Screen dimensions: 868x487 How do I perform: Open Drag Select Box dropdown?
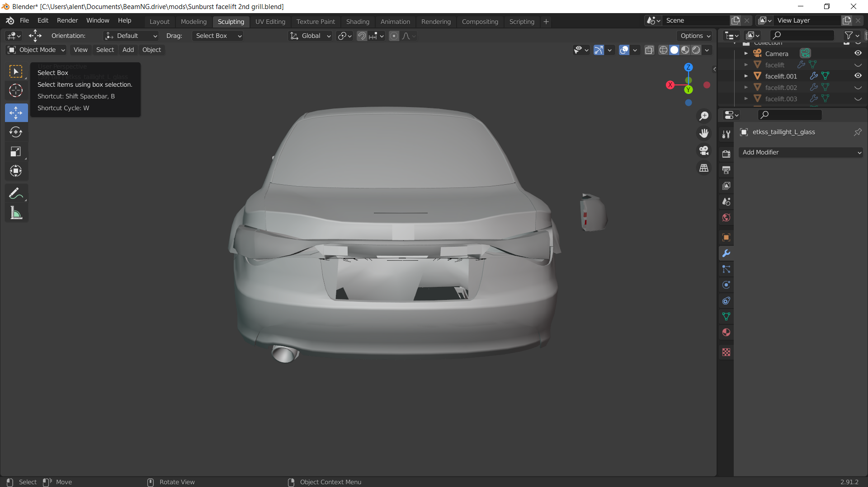click(218, 36)
